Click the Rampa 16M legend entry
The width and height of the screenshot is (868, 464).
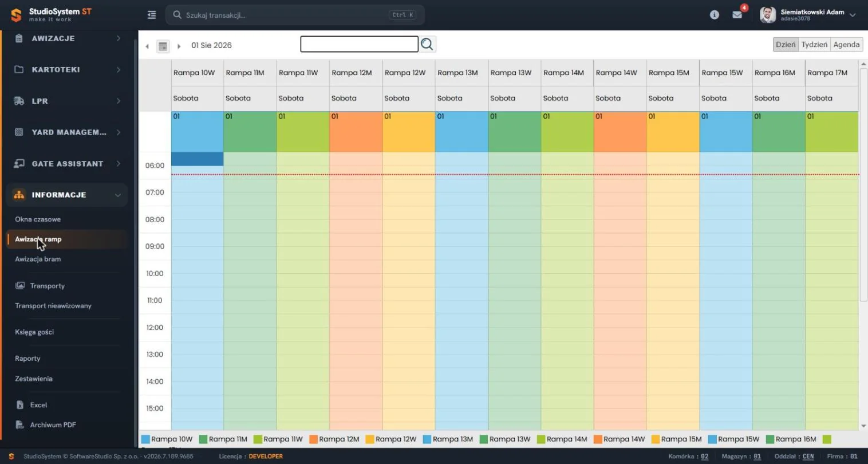pyautogui.click(x=791, y=439)
